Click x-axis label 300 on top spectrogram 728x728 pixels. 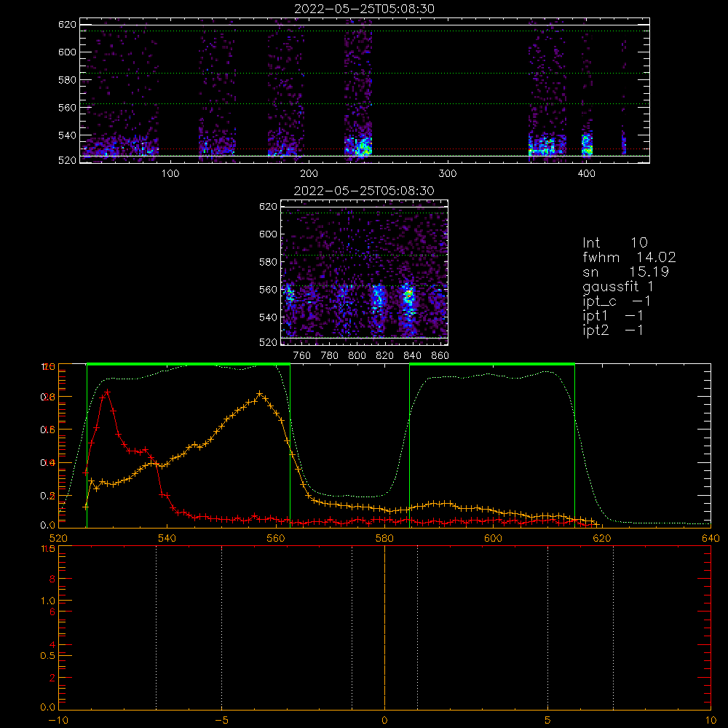point(448,174)
